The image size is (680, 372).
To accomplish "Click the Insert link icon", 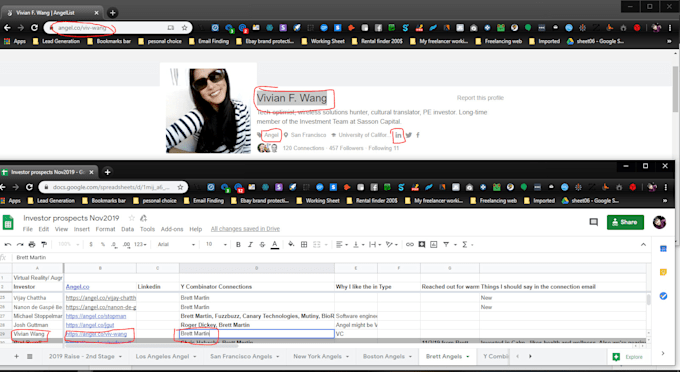I will [x=409, y=245].
